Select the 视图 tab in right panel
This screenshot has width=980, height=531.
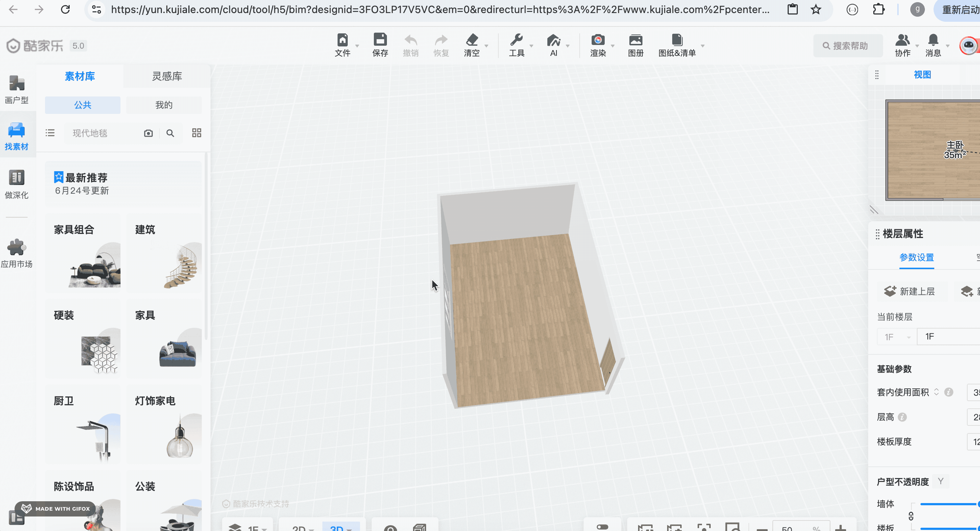click(922, 74)
